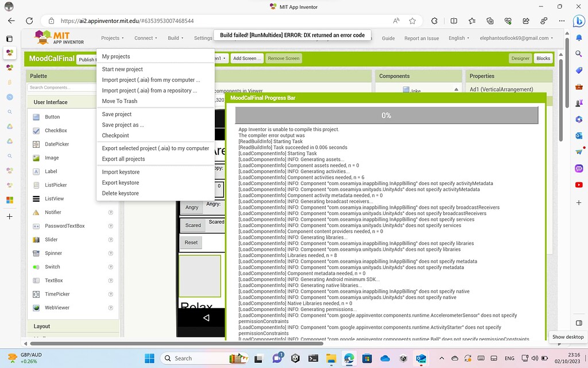The height and width of the screenshot is (368, 588).
Task: Select the TimePicker component
Action: pyautogui.click(x=57, y=294)
